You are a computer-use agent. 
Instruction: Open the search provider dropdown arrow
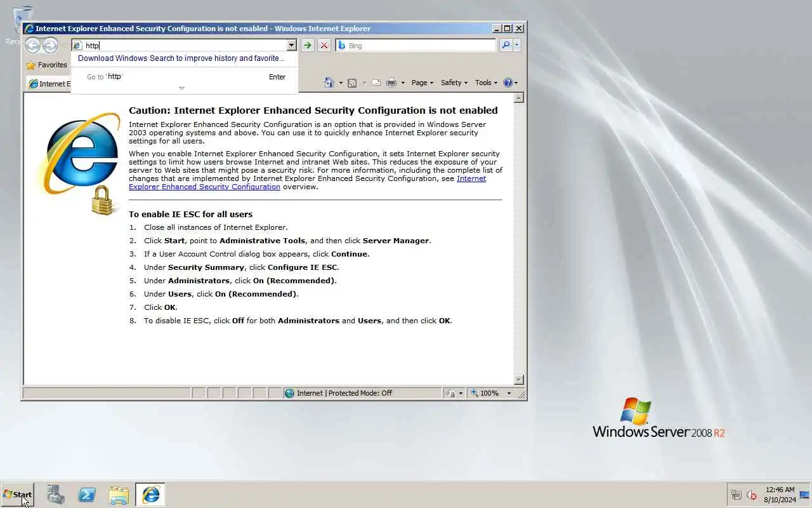click(517, 45)
